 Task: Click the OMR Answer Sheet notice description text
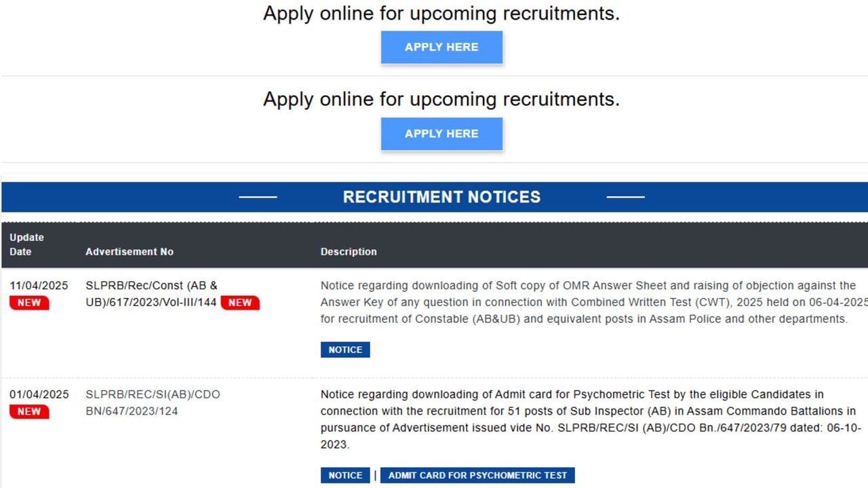tap(594, 302)
